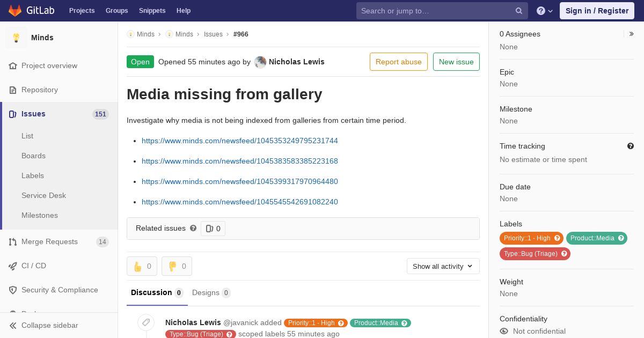Collapse the right sidebar with double chevron
This screenshot has width=644, height=338.
(632, 34)
